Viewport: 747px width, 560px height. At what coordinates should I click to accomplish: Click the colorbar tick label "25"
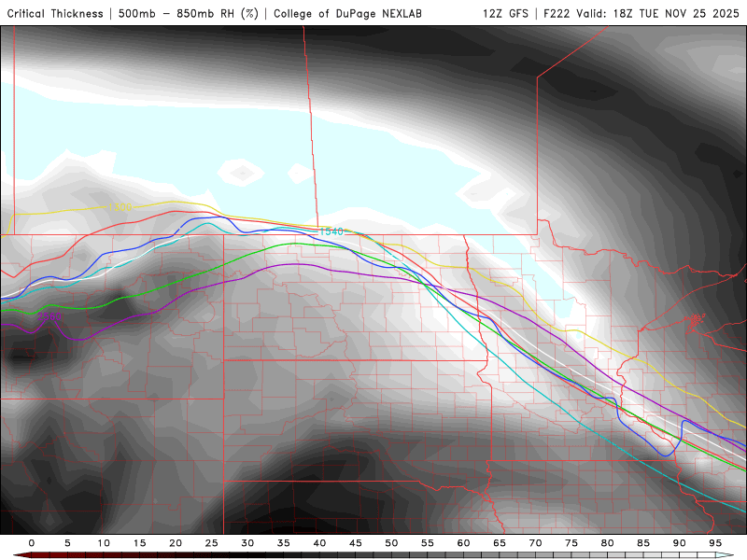pyautogui.click(x=212, y=543)
